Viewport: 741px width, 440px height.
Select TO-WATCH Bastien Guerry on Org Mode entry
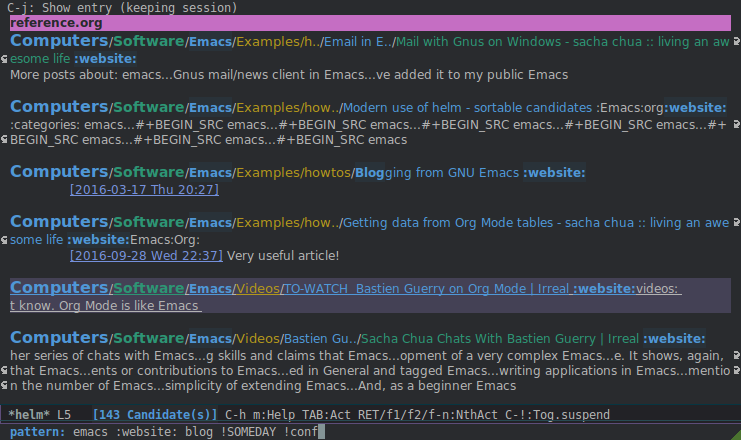click(x=345, y=288)
